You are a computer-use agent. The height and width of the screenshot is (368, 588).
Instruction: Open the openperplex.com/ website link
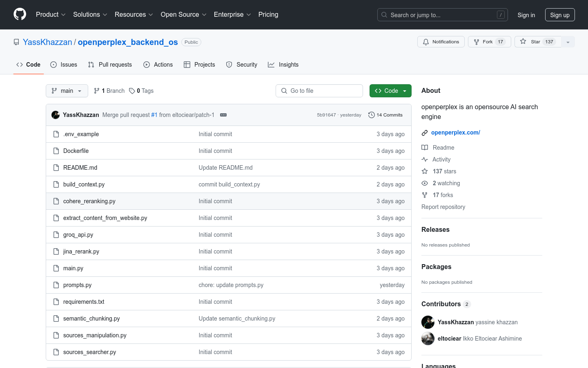[456, 132]
